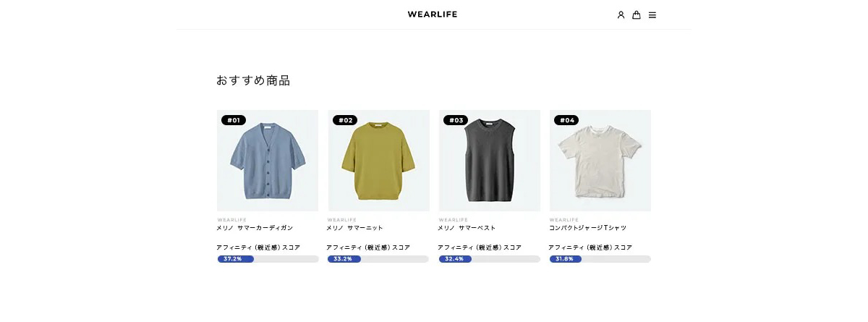Click the 33.2% affinity score bar

[379, 259]
